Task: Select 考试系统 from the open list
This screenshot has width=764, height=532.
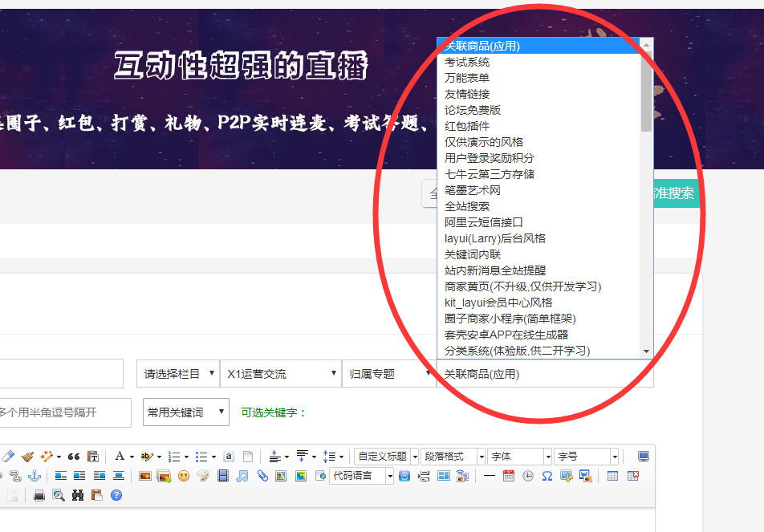Action: coord(467,62)
